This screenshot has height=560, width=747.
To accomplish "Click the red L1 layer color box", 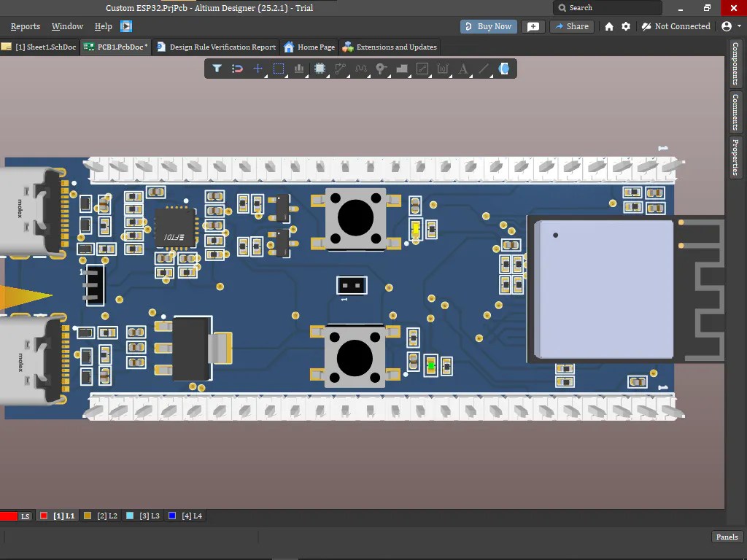I will (x=44, y=516).
